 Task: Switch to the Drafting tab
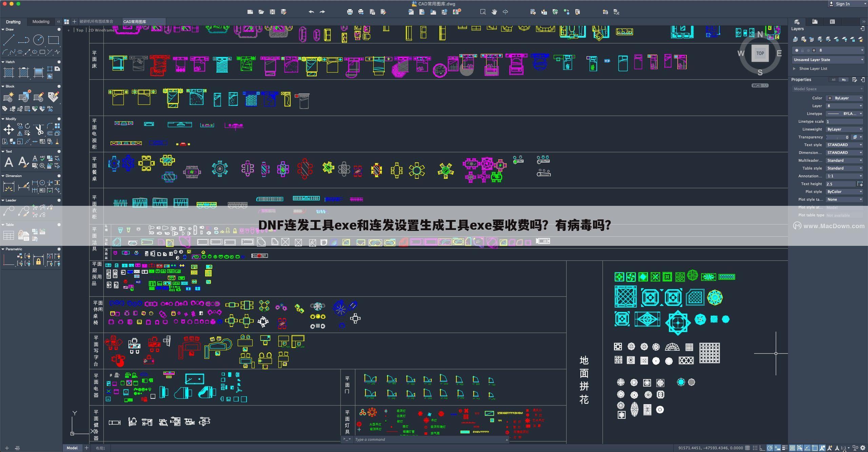[13, 22]
